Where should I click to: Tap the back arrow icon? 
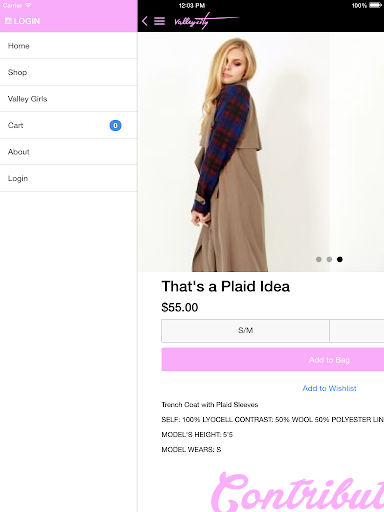(x=145, y=21)
